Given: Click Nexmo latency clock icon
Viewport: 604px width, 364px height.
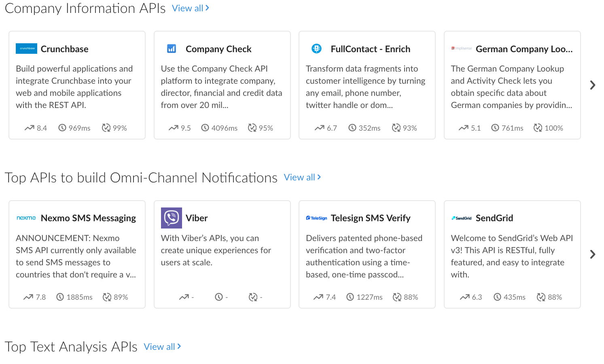Looking at the screenshot, I should tap(60, 297).
